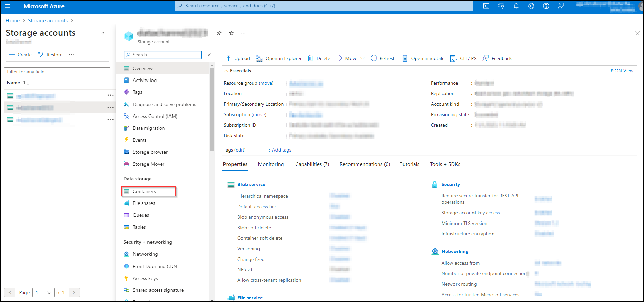Viewport: 644px width, 302px height.
Task: Open the Networking heading link in Properties
Action: point(455,251)
